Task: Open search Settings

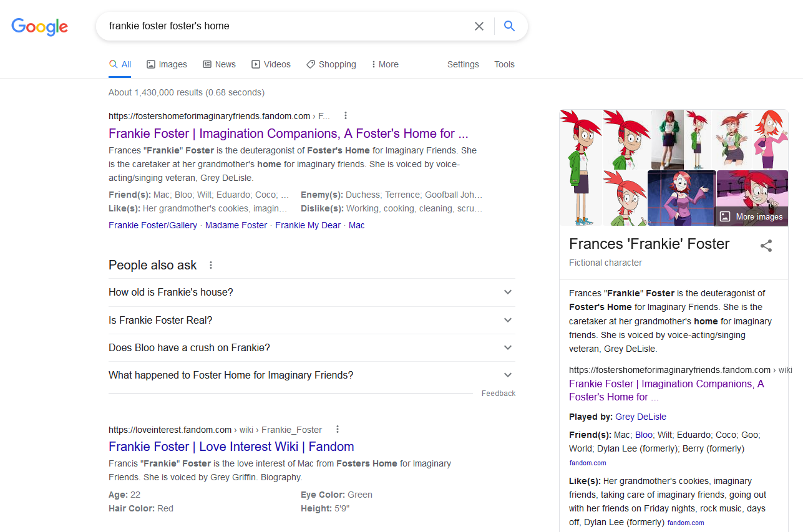Action: coord(463,64)
